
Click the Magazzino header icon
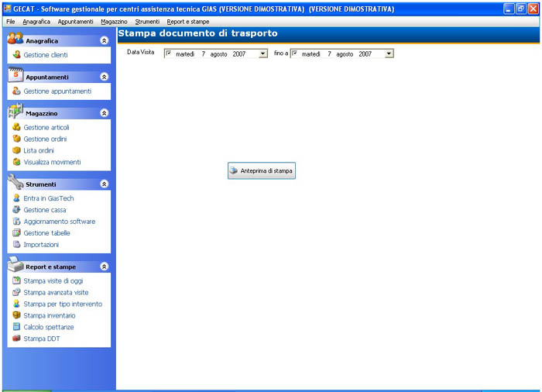pyautogui.click(x=15, y=110)
